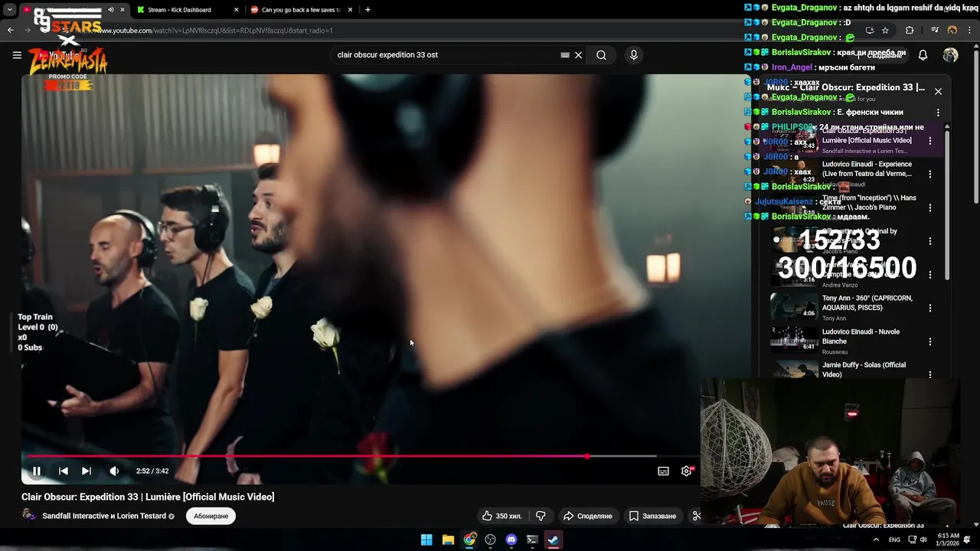Close the Mix playlist panel
Viewport: 980px width, 551px height.
[x=938, y=91]
